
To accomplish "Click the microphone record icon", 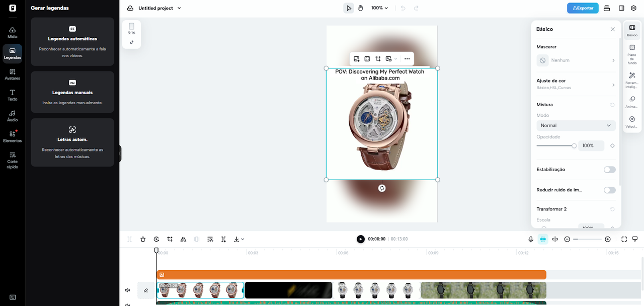I will [x=531, y=240].
